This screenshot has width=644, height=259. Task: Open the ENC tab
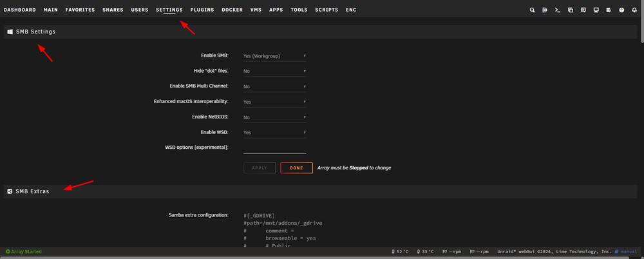pyautogui.click(x=351, y=10)
